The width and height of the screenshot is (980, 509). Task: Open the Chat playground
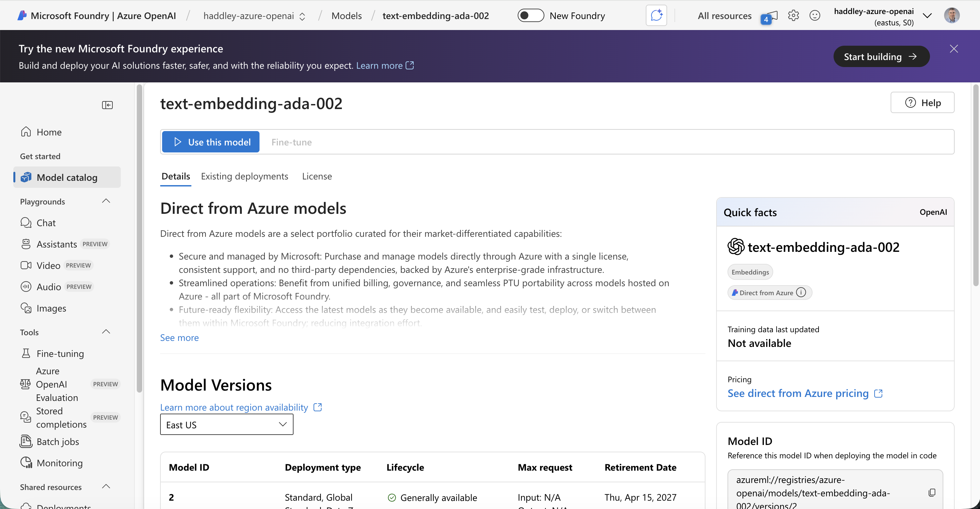[x=46, y=222]
